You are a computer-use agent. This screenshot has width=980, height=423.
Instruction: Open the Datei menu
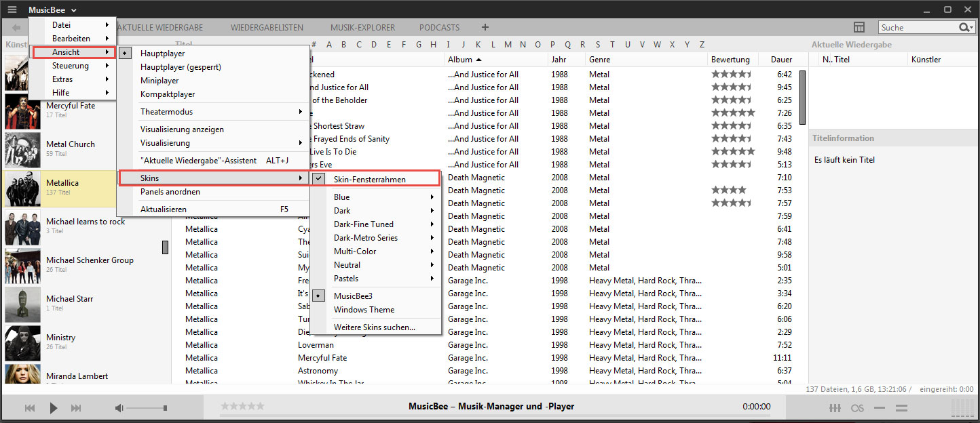[x=72, y=25]
